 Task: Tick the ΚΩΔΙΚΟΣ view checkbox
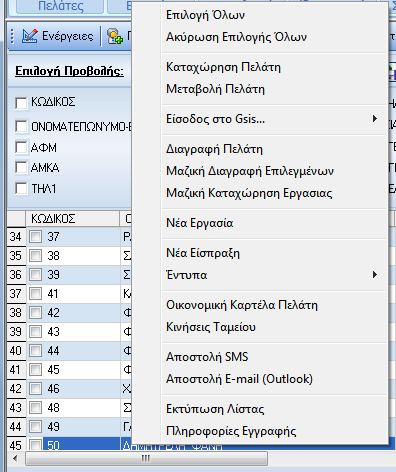click(21, 102)
